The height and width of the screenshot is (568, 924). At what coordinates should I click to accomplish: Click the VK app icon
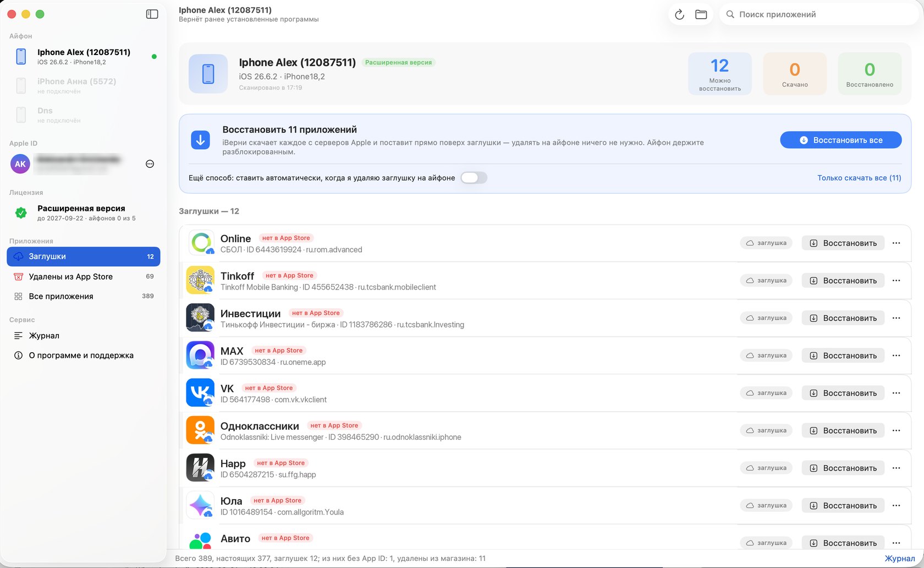(x=200, y=392)
